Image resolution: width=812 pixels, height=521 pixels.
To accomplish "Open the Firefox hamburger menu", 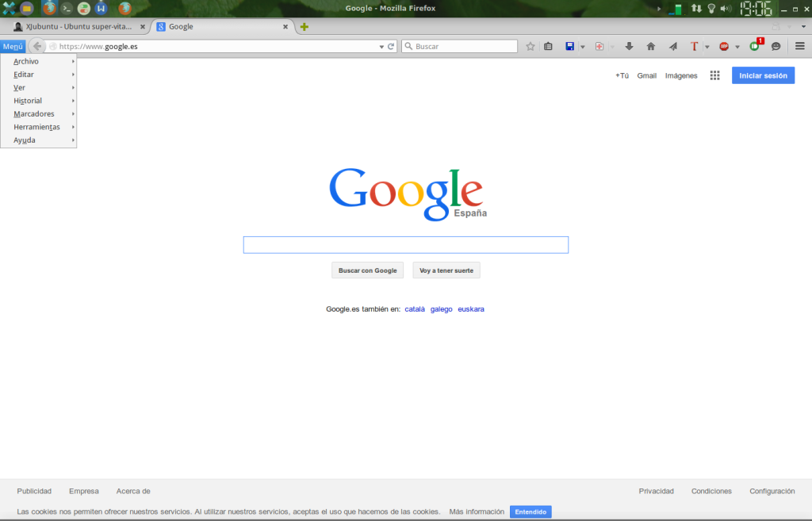I will pyautogui.click(x=799, y=47).
